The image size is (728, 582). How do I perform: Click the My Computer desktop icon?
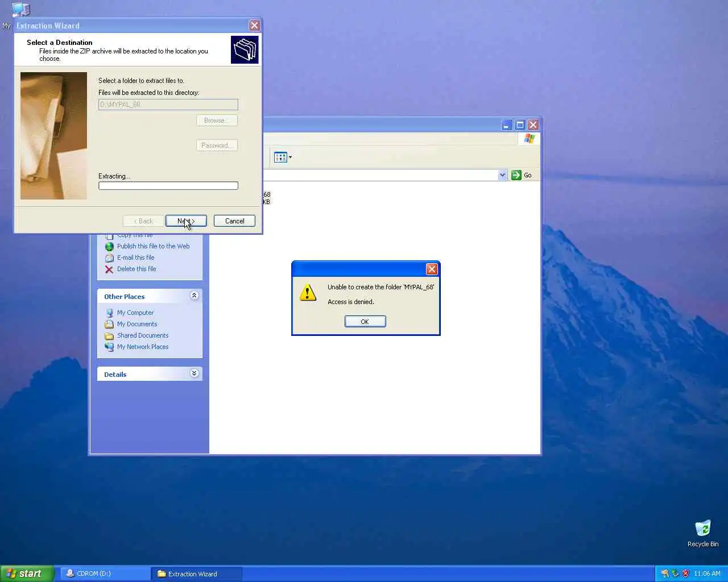point(20,9)
